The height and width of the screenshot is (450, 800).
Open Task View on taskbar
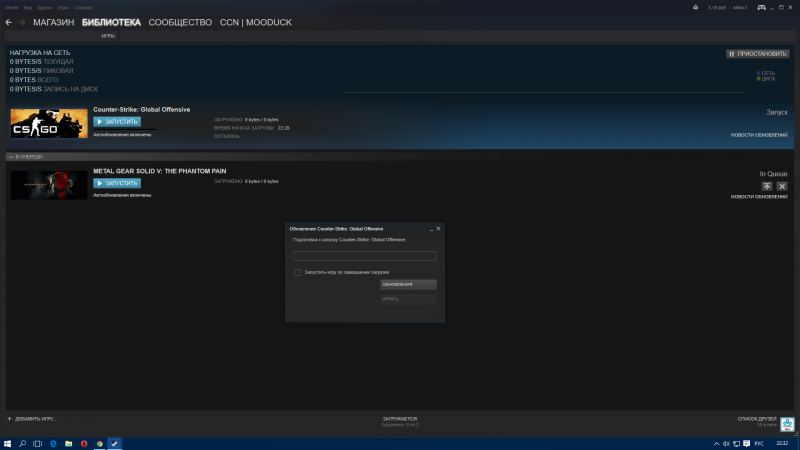tap(37, 443)
